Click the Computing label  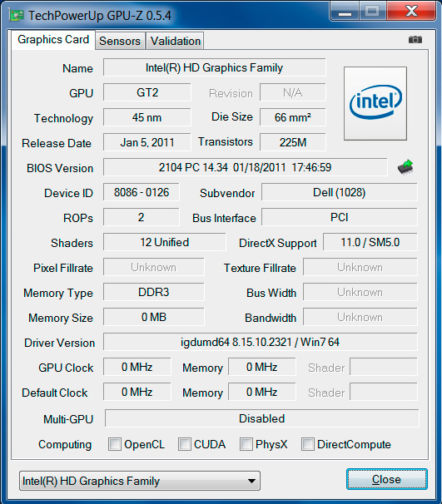click(65, 445)
